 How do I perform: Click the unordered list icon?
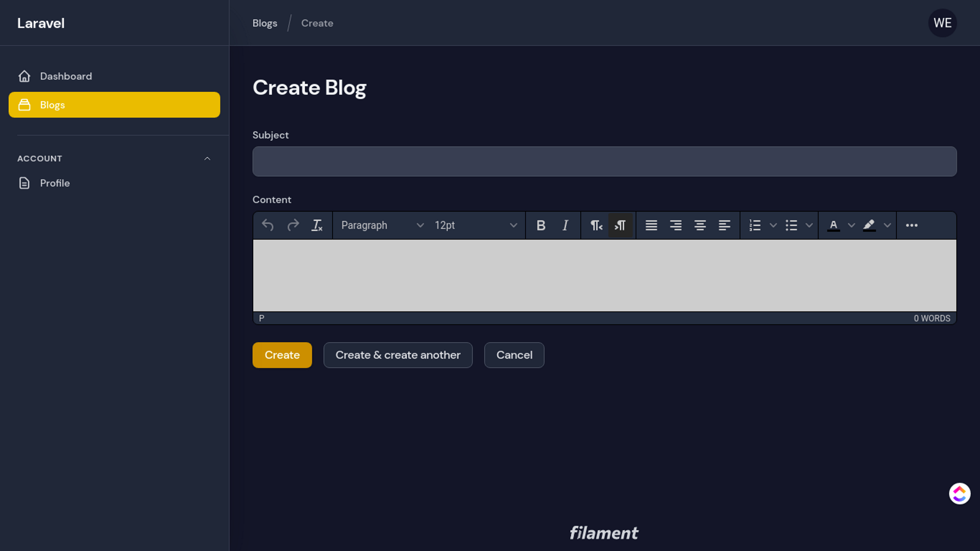point(791,224)
